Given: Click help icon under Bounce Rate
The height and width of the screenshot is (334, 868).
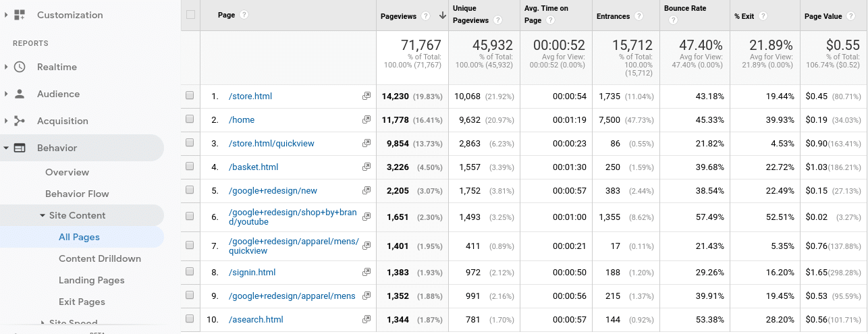Looking at the screenshot, I should 673,20.
